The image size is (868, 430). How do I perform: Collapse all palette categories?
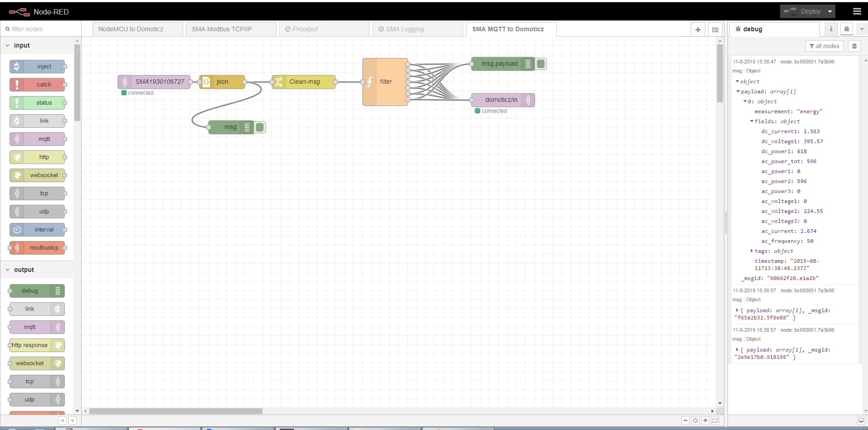(63, 420)
